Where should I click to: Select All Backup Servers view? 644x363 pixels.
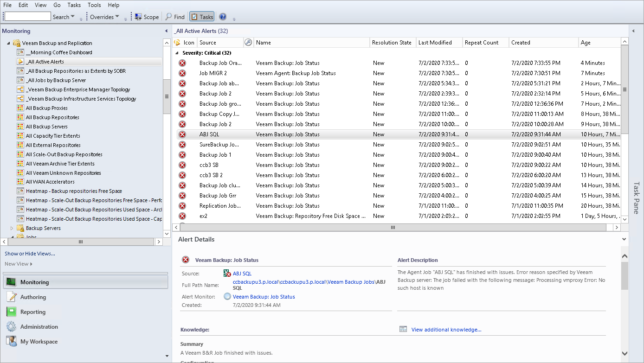click(47, 127)
